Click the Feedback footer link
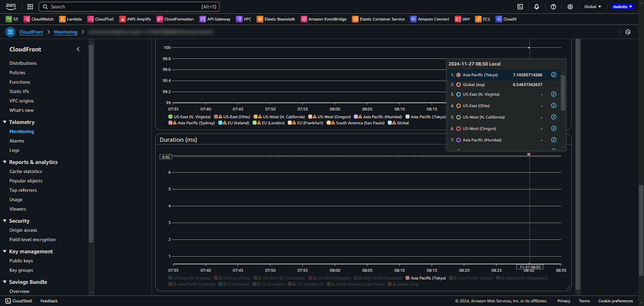The width and height of the screenshot is (644, 306). pos(49,301)
